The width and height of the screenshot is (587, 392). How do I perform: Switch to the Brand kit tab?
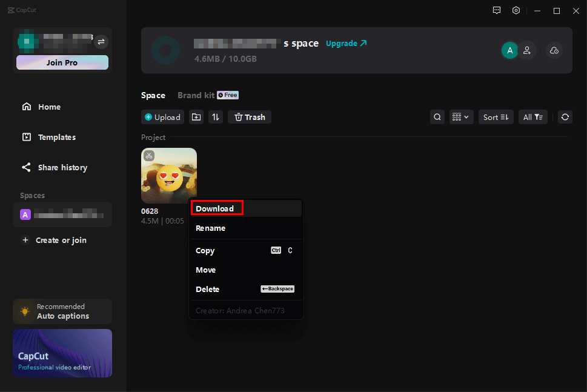point(196,95)
